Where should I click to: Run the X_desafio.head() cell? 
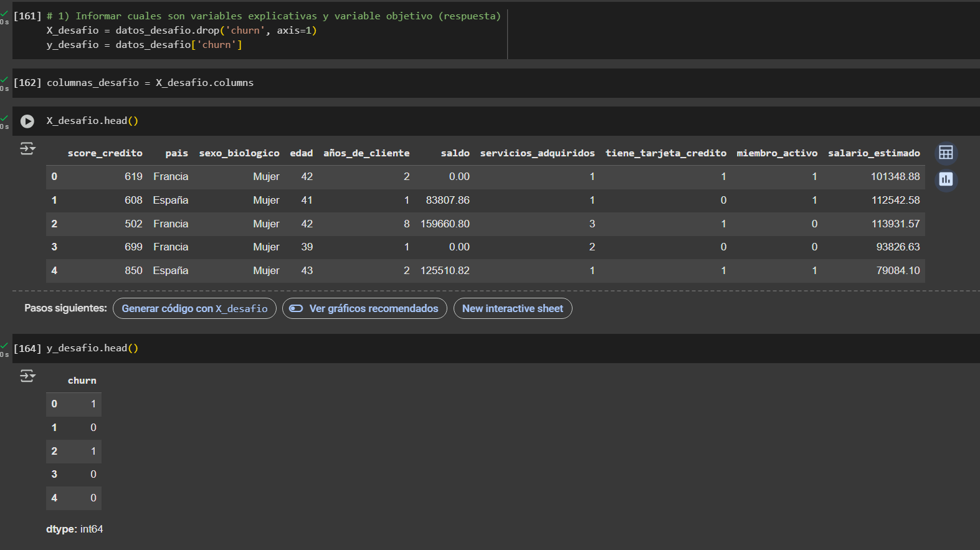click(27, 121)
